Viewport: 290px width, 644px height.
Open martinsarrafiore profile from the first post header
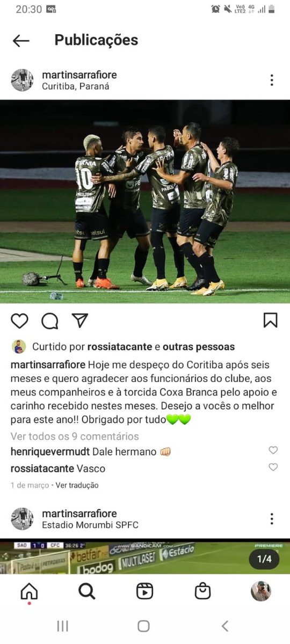(x=79, y=75)
